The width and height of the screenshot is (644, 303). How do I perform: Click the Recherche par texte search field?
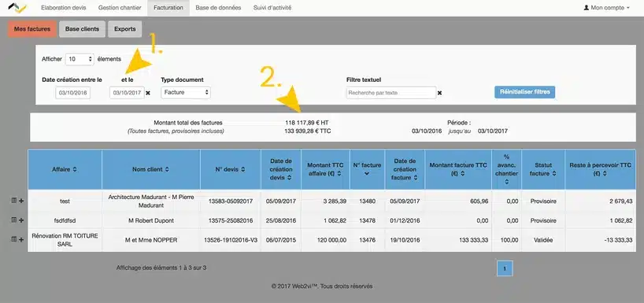(391, 93)
